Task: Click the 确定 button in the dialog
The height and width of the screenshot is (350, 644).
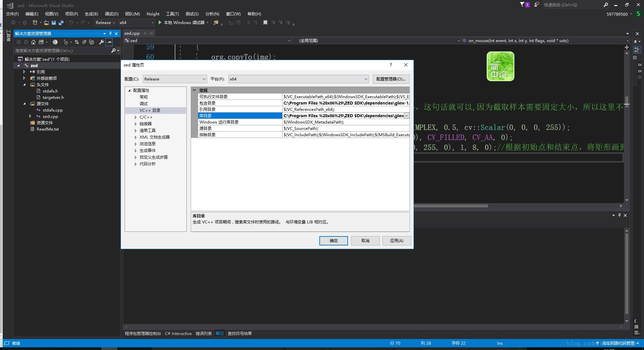Action: coord(333,241)
